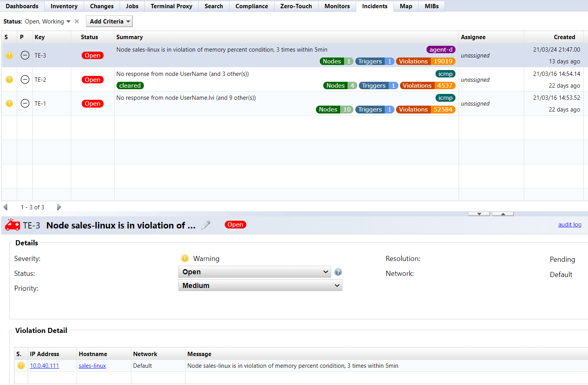
Task: Remove the Status filter criterion with X
Action: coord(77,22)
